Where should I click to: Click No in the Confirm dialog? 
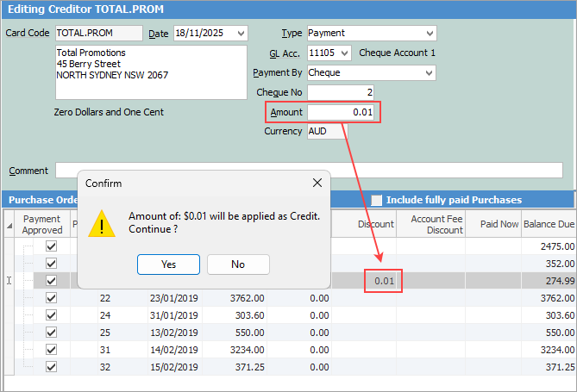point(238,264)
